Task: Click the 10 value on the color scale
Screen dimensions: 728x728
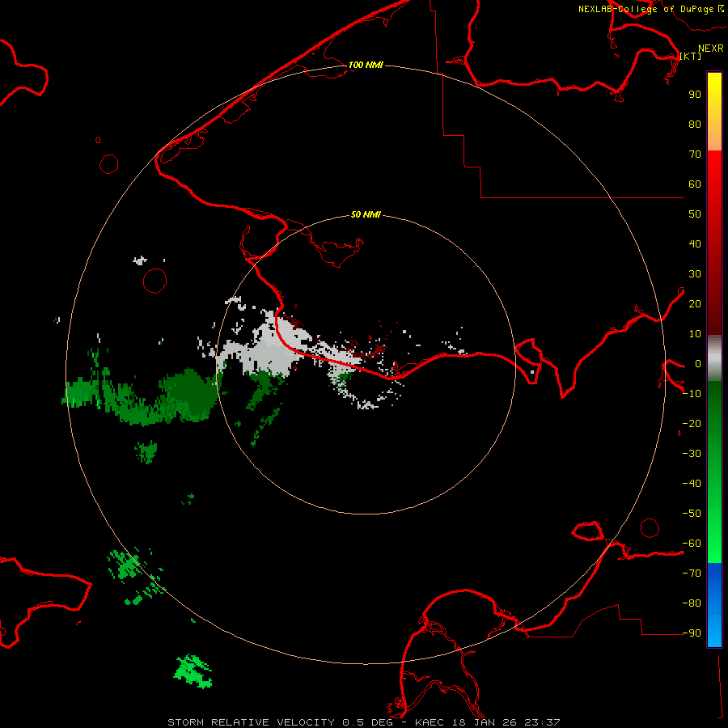Action: click(695, 334)
